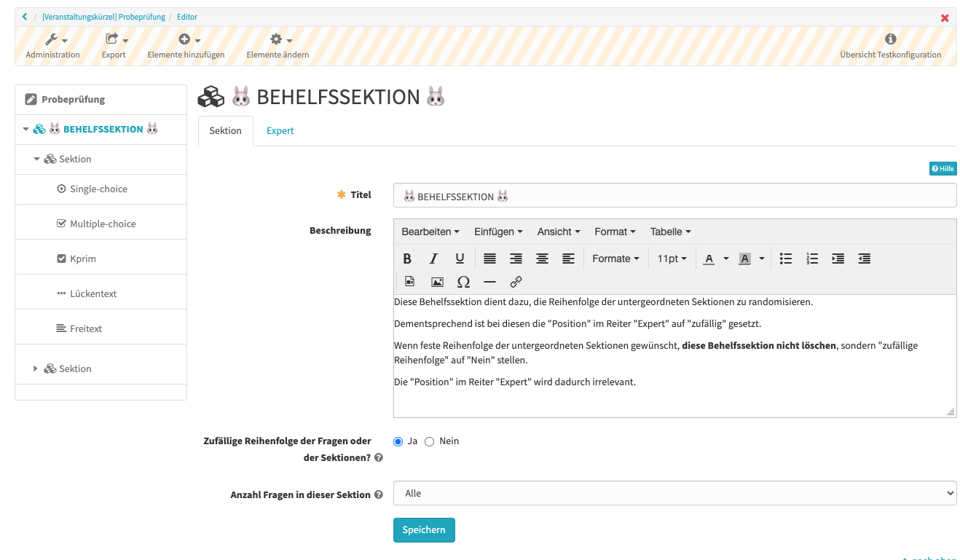Insert a link using the chain icon
The height and width of the screenshot is (560, 960).
coord(516,281)
